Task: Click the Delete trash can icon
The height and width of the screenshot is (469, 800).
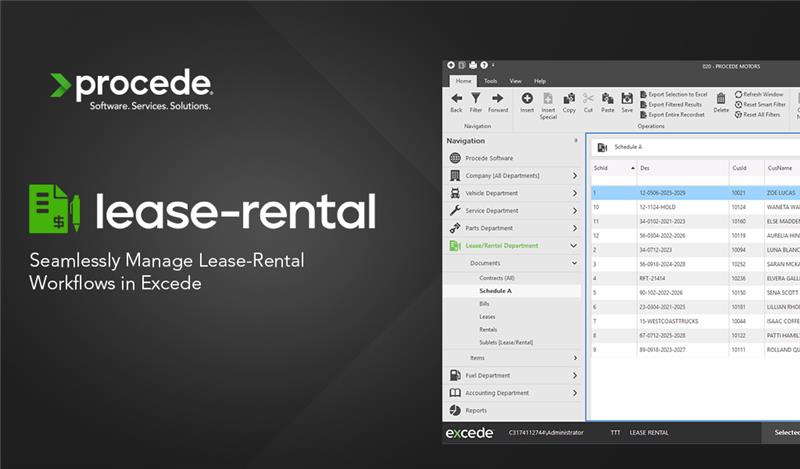Action: tap(721, 98)
